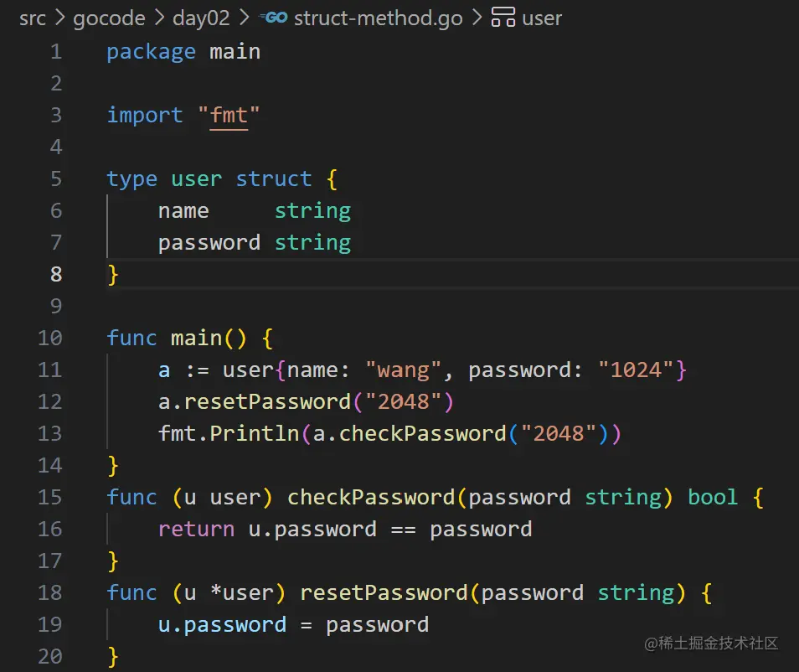Click "checkPassword" method name on line 15

click(x=371, y=497)
